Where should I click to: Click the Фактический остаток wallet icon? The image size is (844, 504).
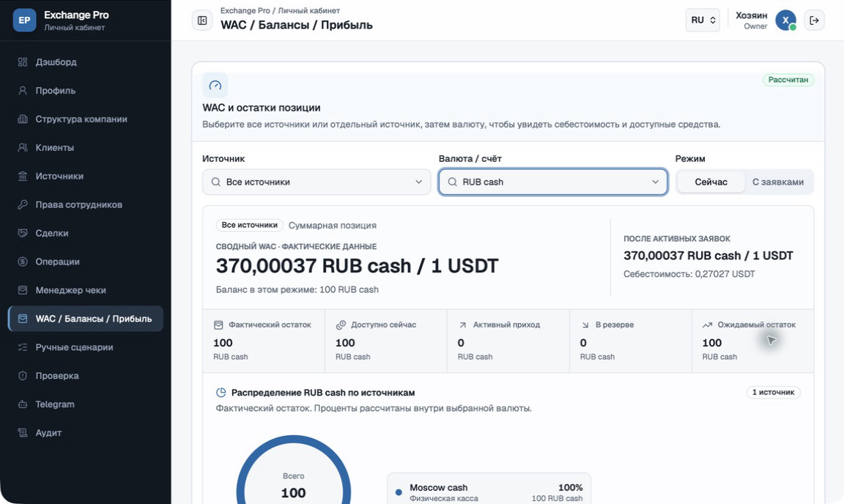[x=218, y=325]
